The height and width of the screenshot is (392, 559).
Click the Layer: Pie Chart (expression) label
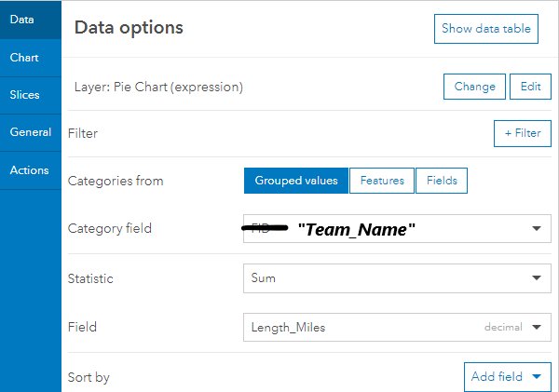click(158, 88)
